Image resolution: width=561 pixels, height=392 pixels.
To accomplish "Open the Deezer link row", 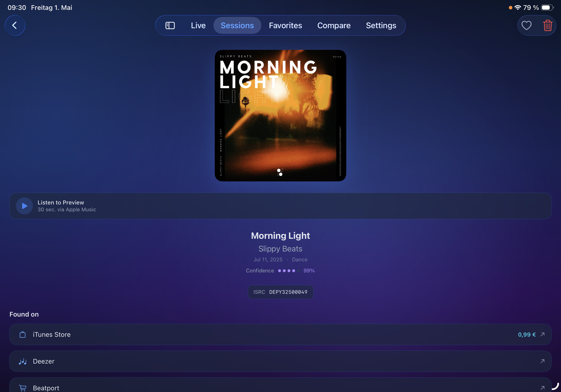I will pyautogui.click(x=280, y=361).
